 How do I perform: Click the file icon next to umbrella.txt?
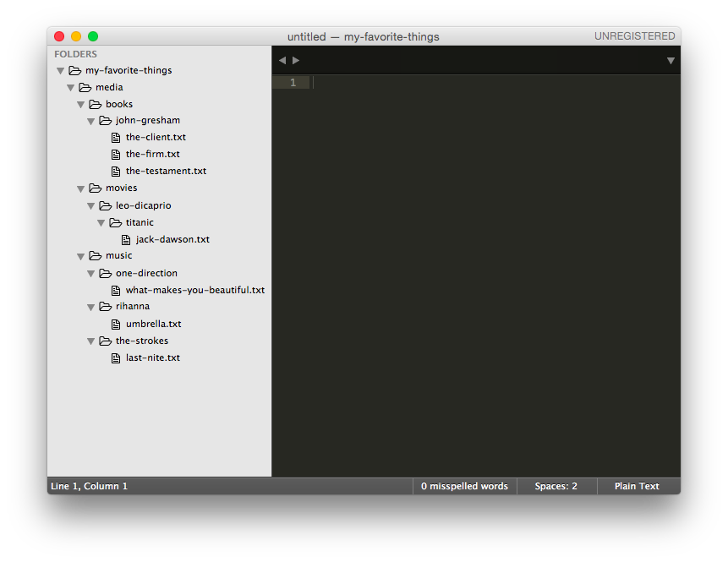116,324
